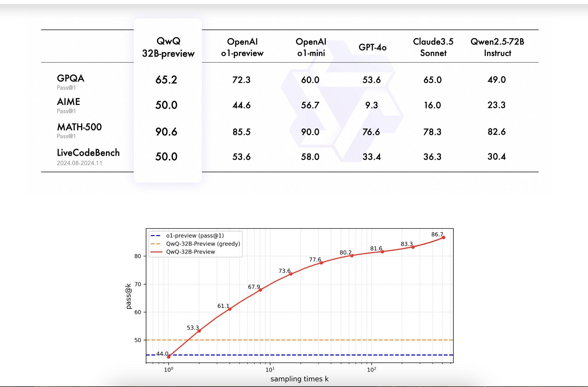Viewport: 588px width, 387px height.
Task: Select o1-mini's GPQA score 60.0
Action: (310, 80)
